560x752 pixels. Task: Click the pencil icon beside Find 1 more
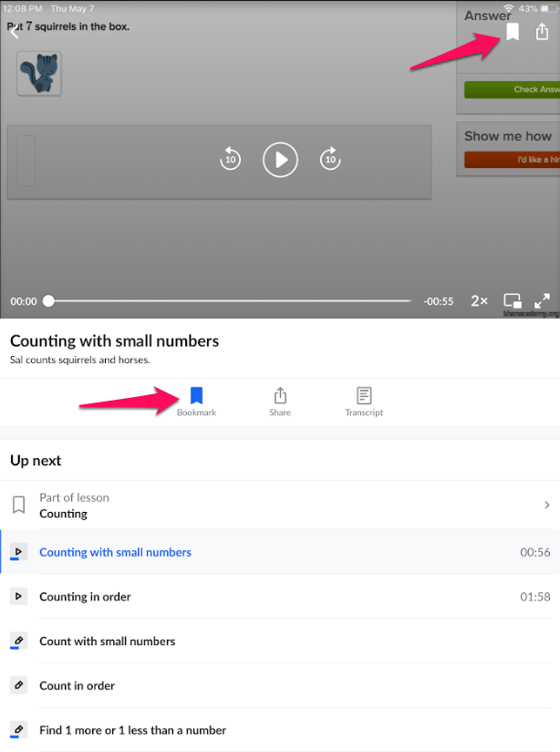[19, 730]
